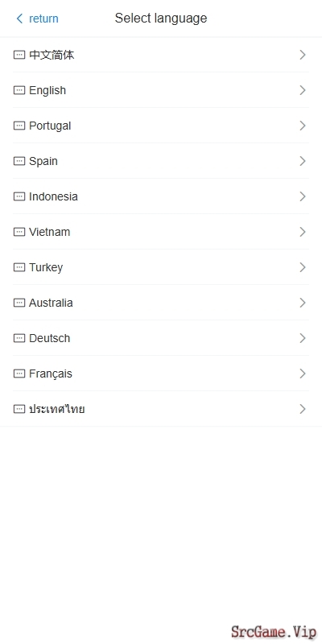Choose the Turkey language entry
The height and width of the screenshot is (644, 322).
pyautogui.click(x=161, y=267)
